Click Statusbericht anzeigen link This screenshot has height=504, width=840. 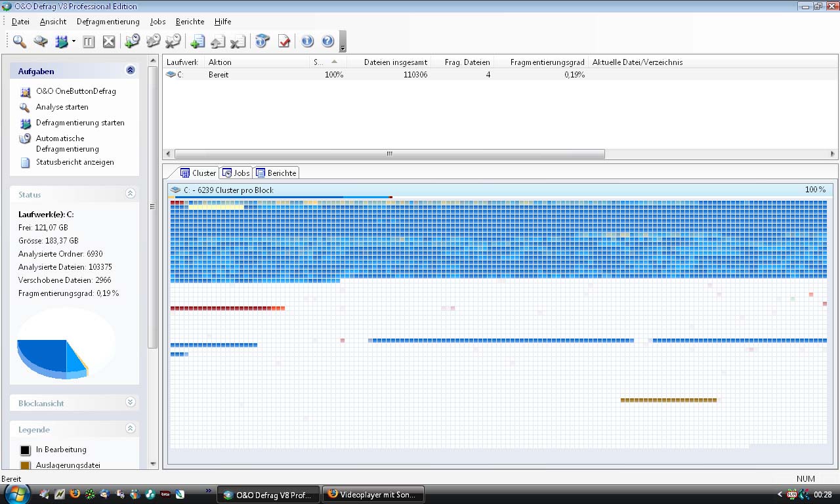[x=75, y=162]
